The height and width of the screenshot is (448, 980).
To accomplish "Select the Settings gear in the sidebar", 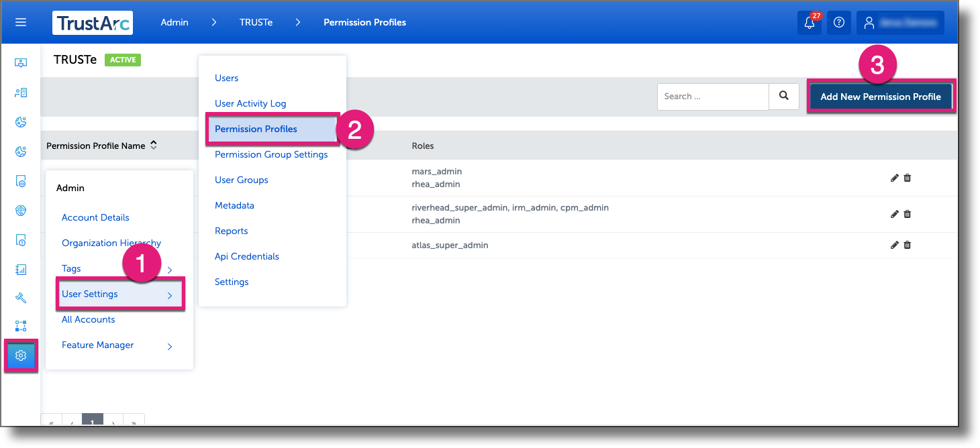I will [x=20, y=355].
